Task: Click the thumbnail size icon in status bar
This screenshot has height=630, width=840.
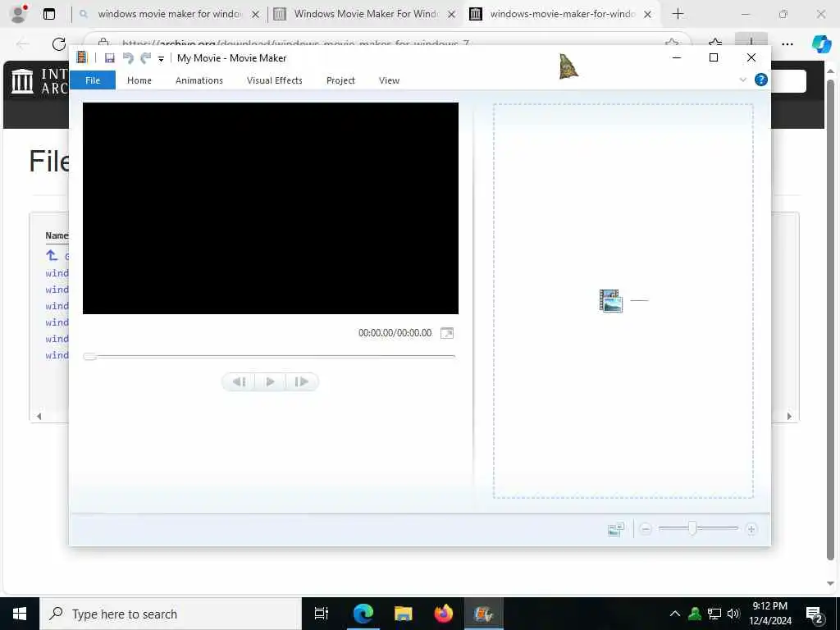Action: click(x=616, y=529)
